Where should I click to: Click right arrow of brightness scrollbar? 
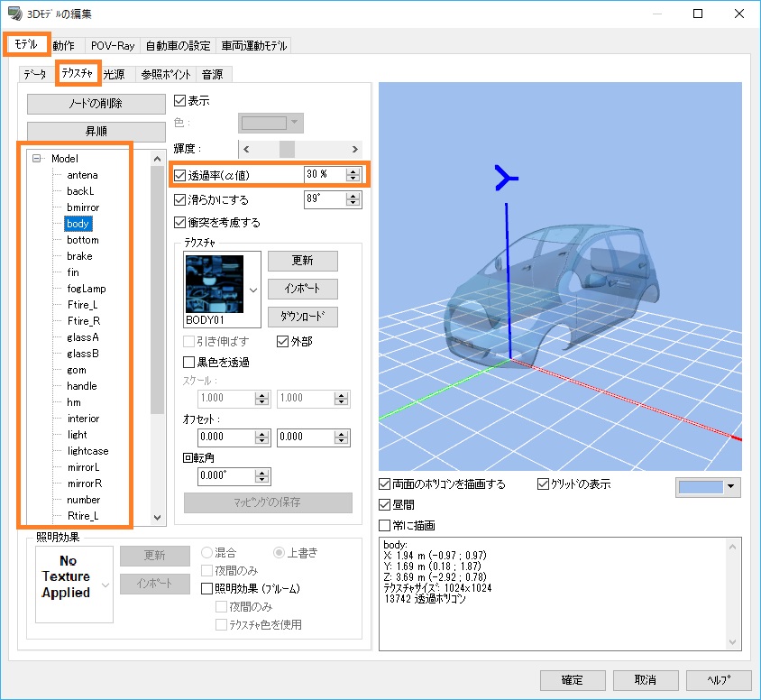point(355,149)
